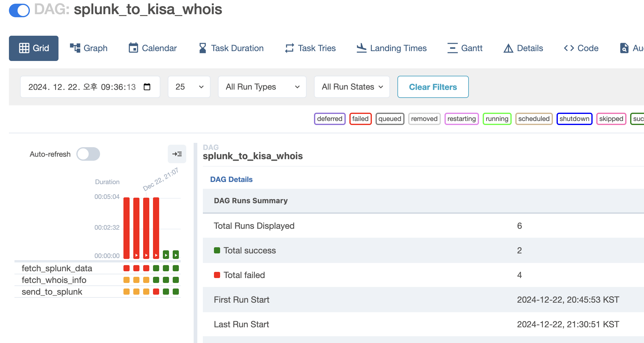Image resolution: width=644 pixels, height=343 pixels.
Task: Open the Graph view tab
Action: [x=89, y=48]
